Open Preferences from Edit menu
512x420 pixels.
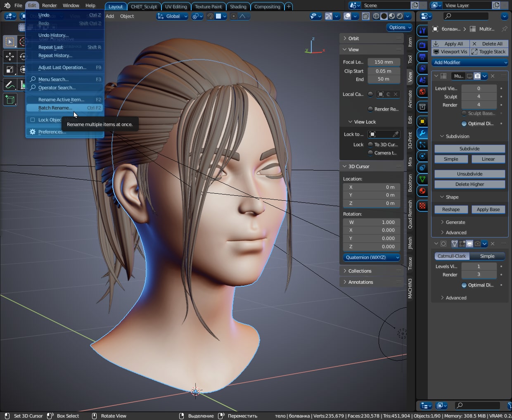[x=64, y=132]
